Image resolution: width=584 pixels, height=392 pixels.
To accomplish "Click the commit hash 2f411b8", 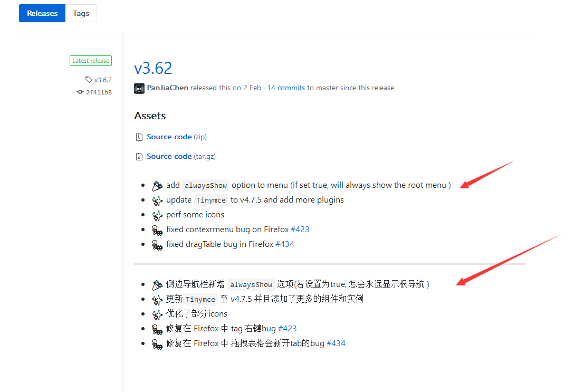I will 99,91.
